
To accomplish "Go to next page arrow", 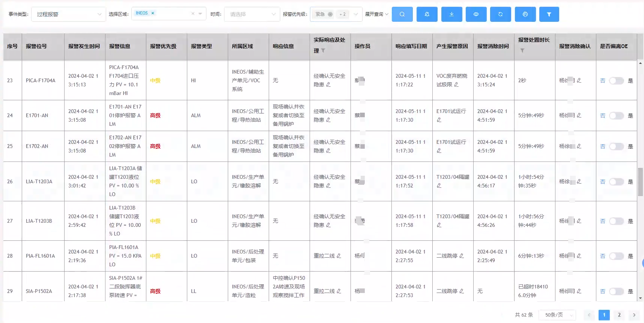I will point(634,315).
